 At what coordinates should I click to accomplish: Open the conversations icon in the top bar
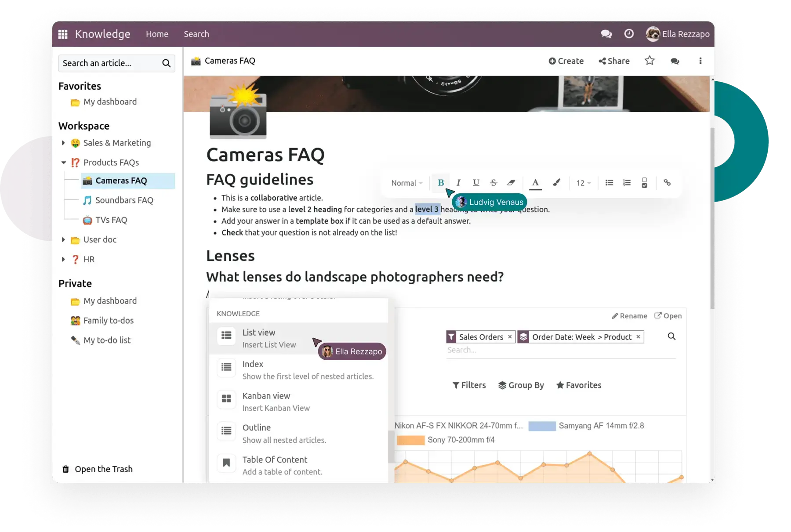[x=606, y=34]
